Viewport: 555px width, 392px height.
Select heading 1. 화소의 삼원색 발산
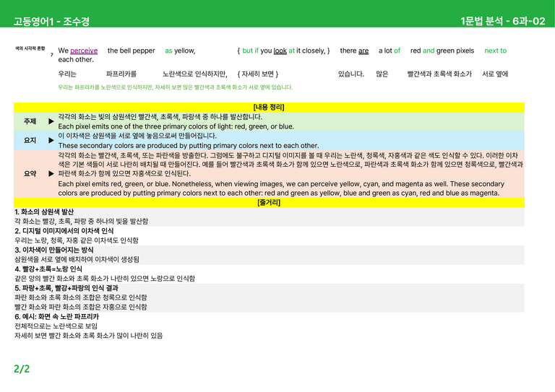point(44,212)
